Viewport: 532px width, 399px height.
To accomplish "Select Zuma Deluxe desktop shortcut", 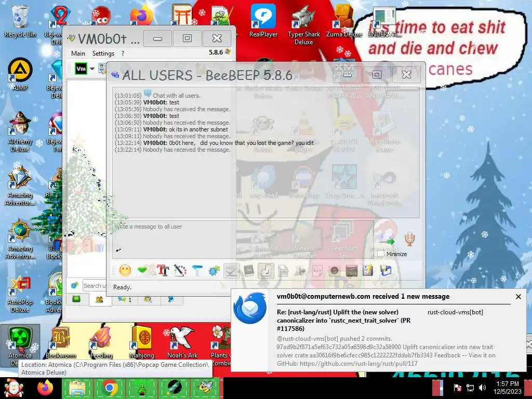I will (x=344, y=21).
